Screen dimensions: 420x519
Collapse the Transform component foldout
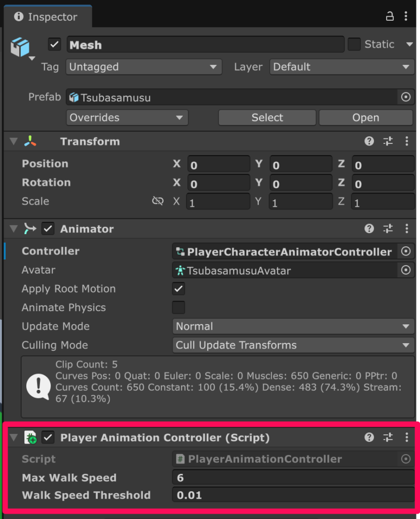14,142
